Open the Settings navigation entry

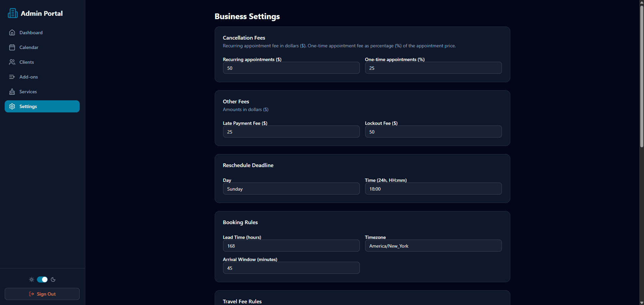29,106
